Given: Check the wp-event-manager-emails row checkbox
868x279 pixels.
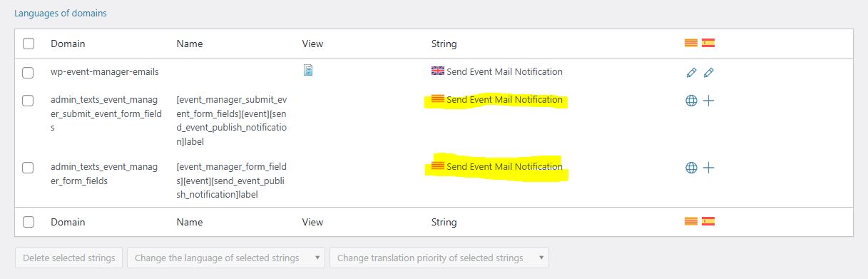Looking at the screenshot, I should 29,72.
